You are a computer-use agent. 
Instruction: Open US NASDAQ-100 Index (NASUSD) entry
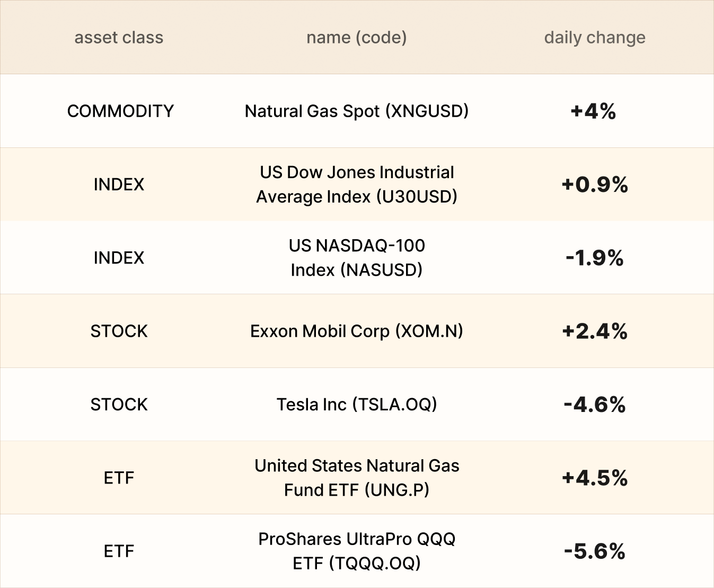(x=356, y=258)
